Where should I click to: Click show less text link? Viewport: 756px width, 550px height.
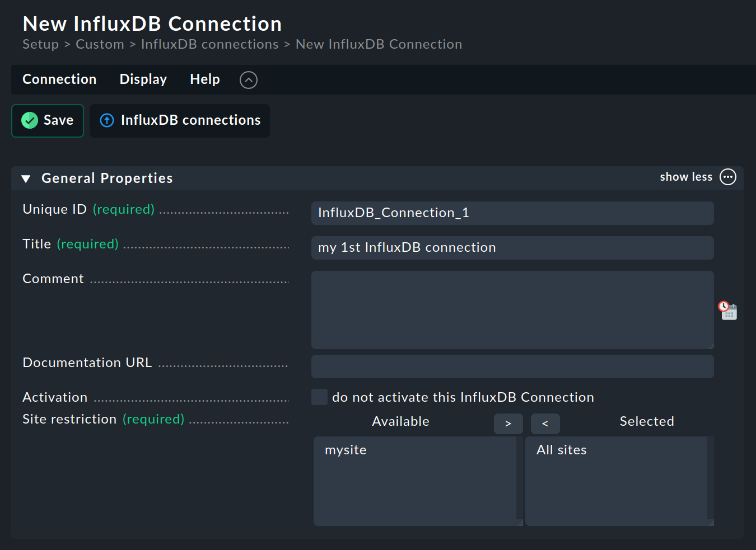coord(686,177)
